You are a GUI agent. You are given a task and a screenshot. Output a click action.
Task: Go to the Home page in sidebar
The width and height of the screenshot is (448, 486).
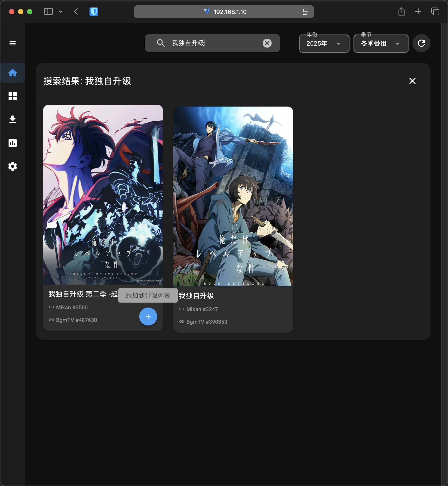[13, 73]
